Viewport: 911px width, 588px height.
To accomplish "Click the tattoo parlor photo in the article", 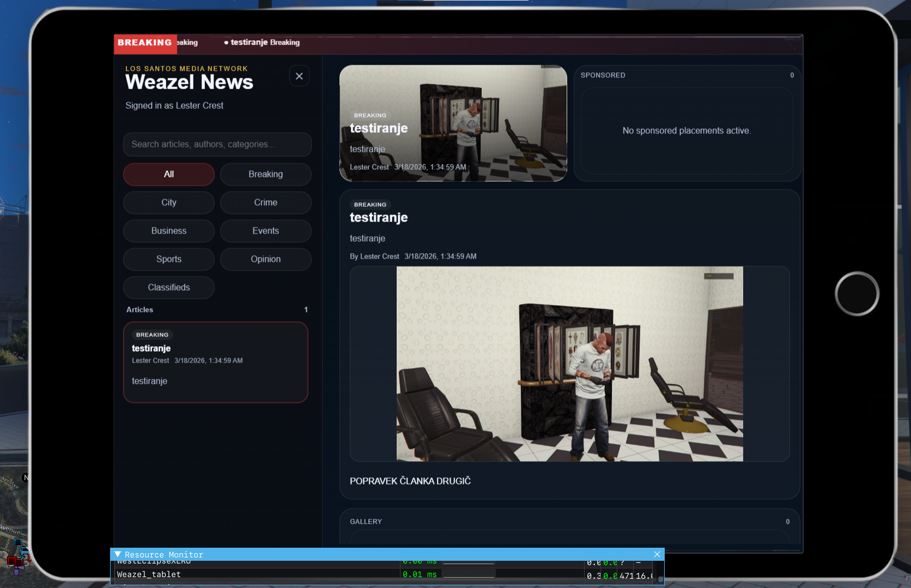I will pyautogui.click(x=570, y=364).
